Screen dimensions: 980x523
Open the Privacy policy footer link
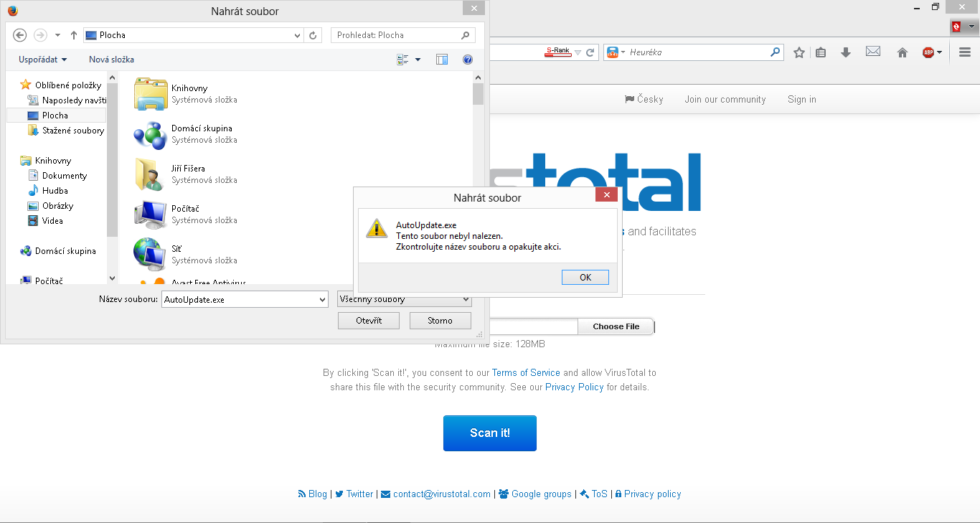pos(648,494)
